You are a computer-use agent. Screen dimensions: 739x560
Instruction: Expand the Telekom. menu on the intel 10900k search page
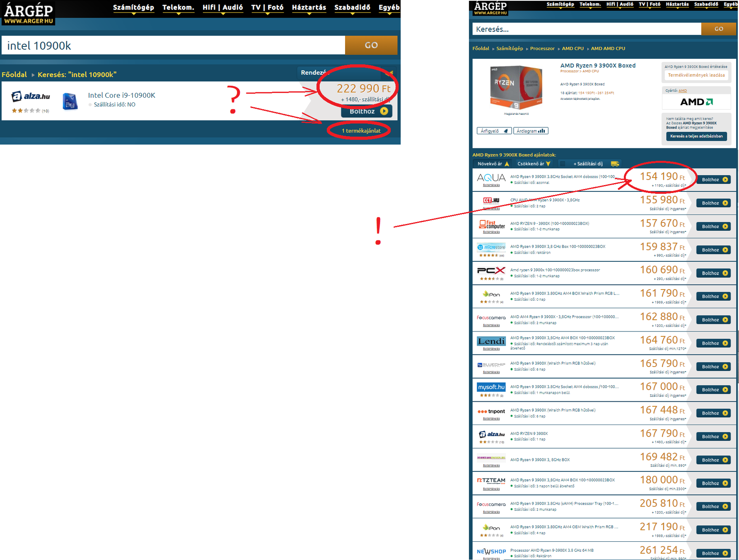(178, 7)
